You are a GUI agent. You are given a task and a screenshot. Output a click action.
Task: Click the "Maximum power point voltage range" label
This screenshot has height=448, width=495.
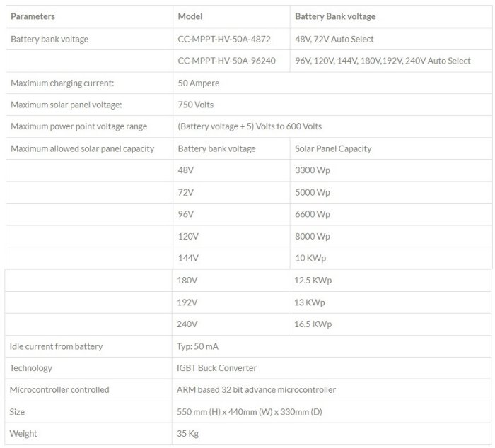79,126
